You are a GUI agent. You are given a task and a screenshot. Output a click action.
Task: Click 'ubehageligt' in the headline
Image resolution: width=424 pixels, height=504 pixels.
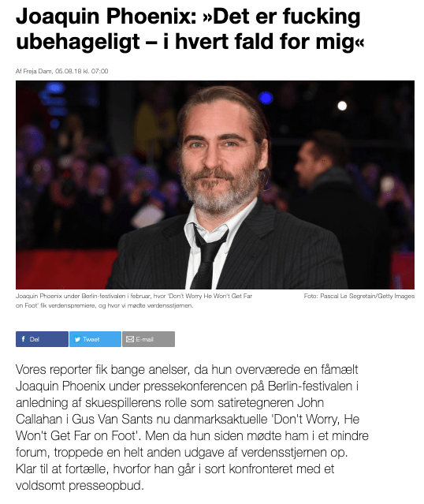(78, 42)
